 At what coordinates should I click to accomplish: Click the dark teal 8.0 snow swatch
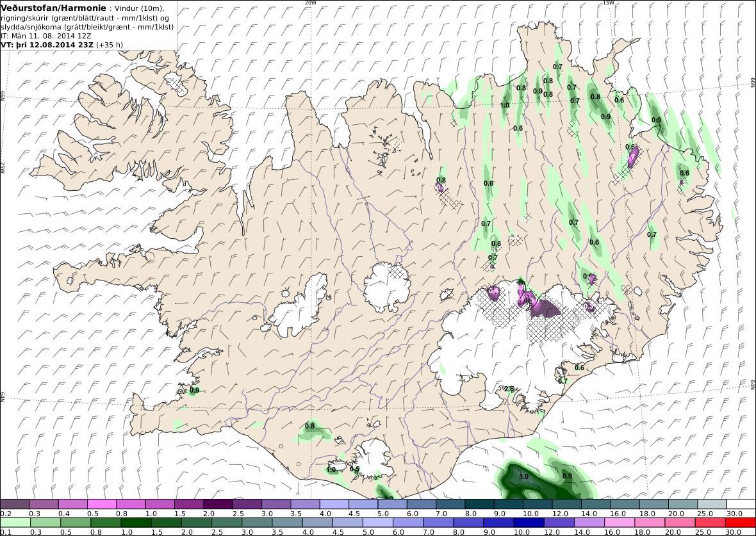click(x=480, y=504)
